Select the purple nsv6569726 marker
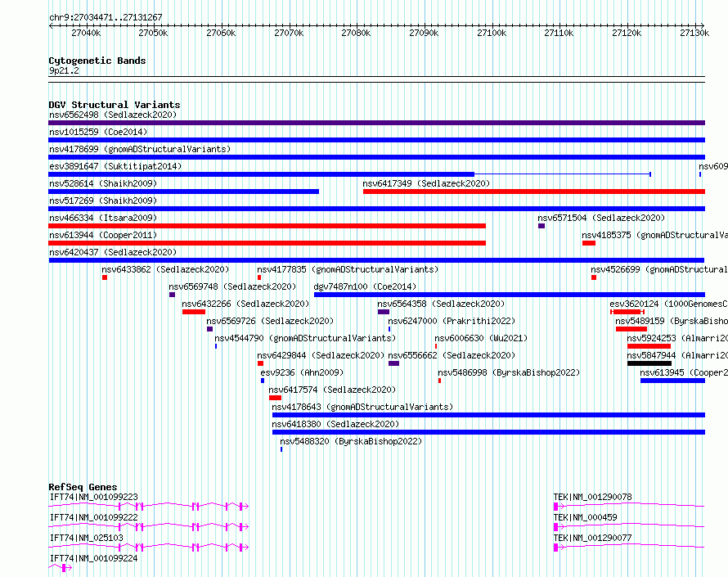 point(210,329)
